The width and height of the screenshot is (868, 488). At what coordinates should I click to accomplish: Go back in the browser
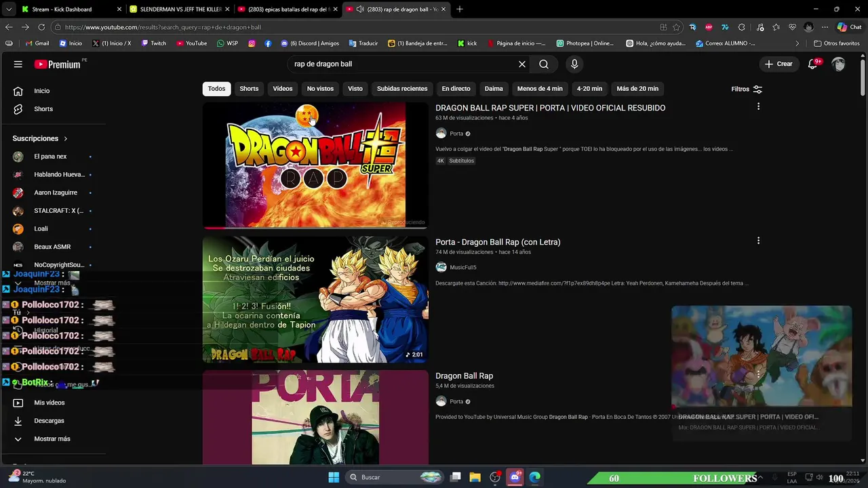click(9, 27)
